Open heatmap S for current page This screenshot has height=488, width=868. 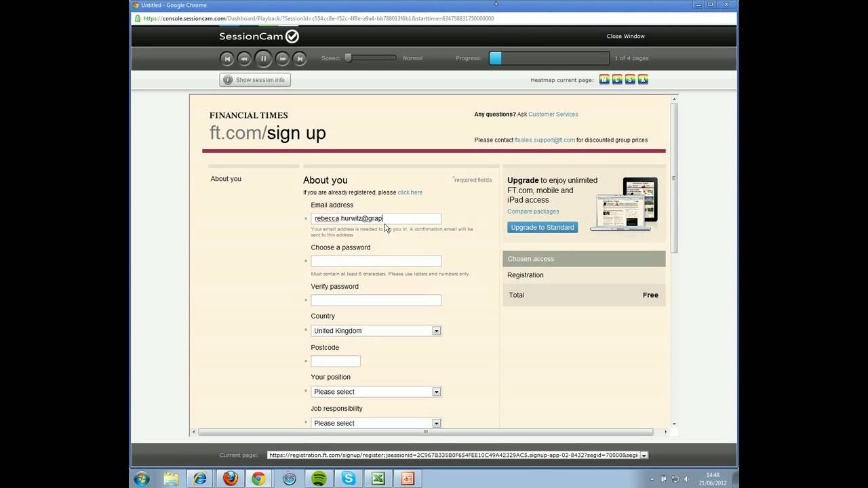click(630, 80)
